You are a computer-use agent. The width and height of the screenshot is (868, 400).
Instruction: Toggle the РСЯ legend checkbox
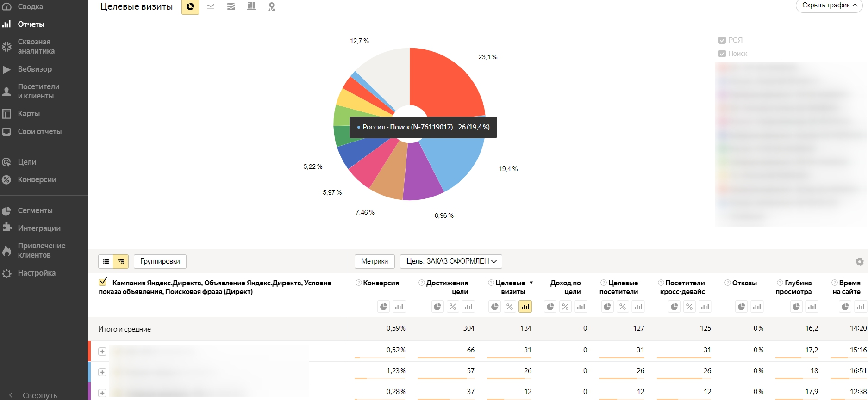(722, 40)
